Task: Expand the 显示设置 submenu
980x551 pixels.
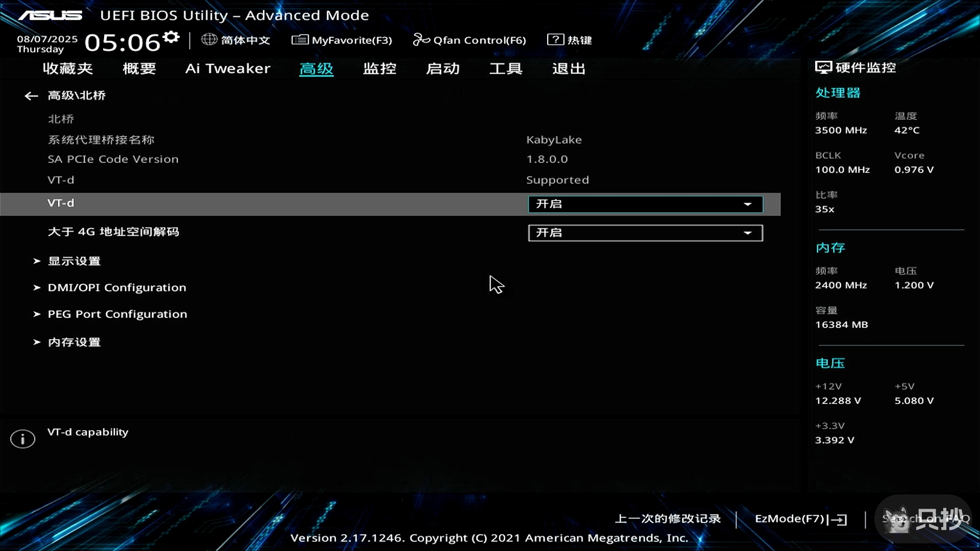Action: coord(74,261)
